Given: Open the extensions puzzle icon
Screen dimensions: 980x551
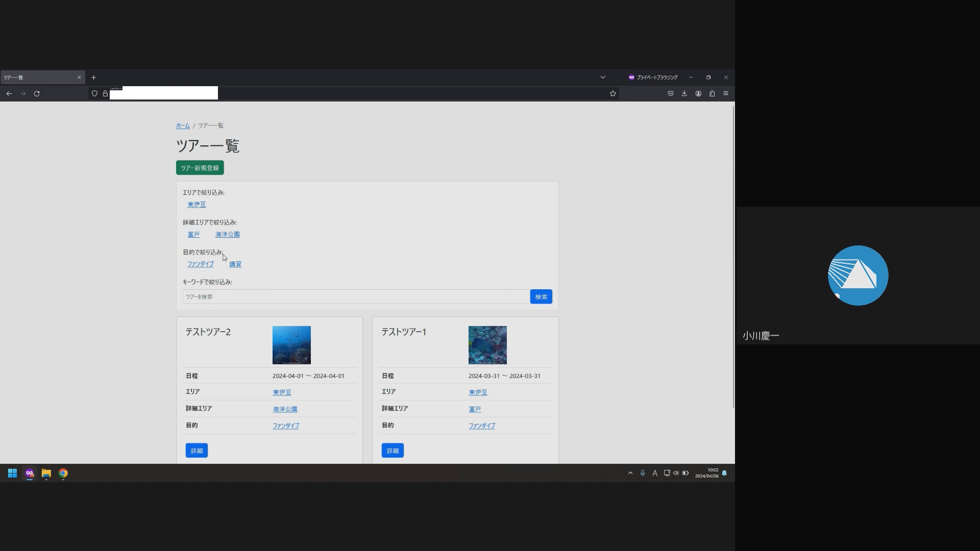Looking at the screenshot, I should (x=712, y=94).
